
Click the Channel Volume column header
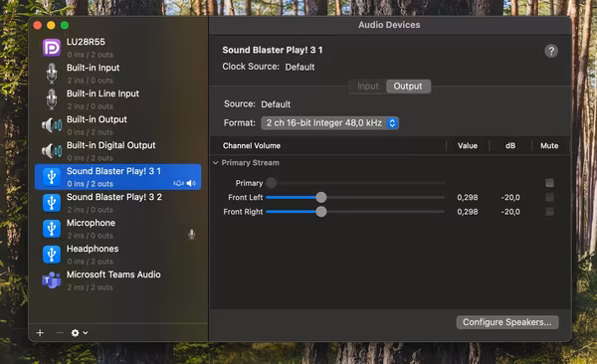(x=252, y=146)
